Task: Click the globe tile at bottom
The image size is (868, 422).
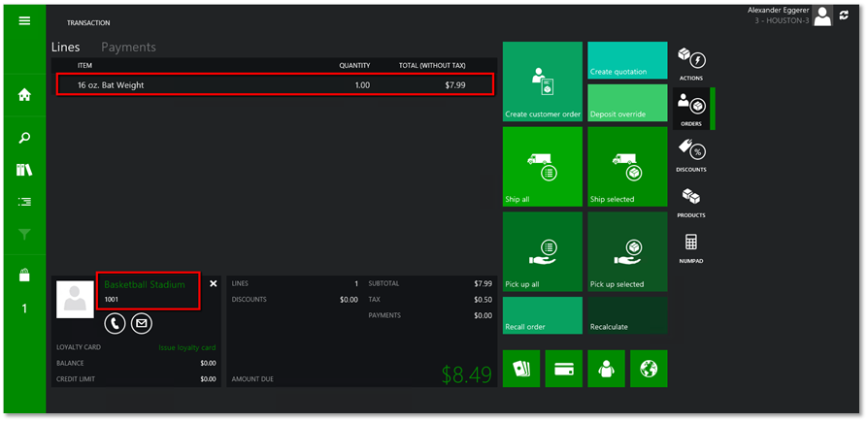Action: click(x=649, y=369)
